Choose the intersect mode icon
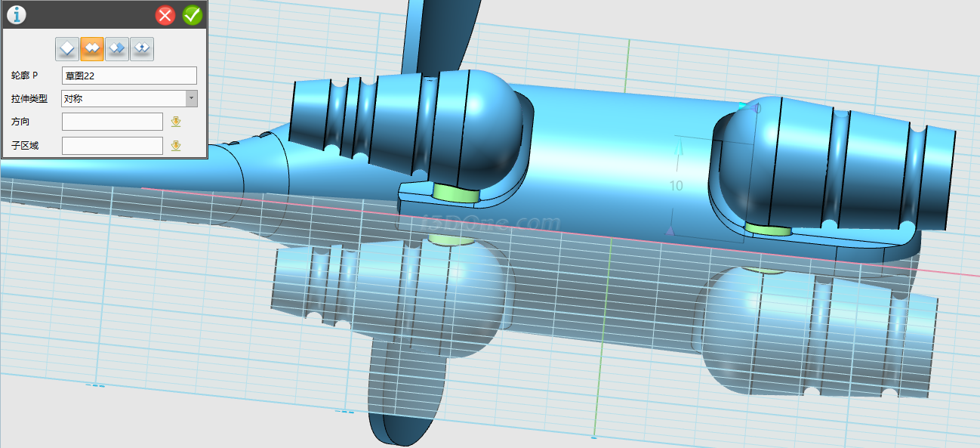Screen dimensions: 980x448 pyautogui.click(x=142, y=49)
